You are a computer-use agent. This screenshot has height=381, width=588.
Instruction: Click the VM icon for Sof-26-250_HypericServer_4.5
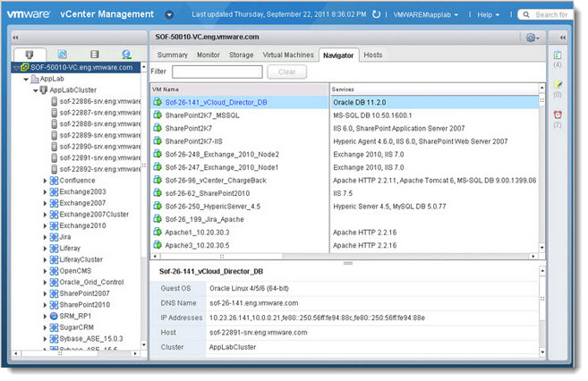tap(158, 206)
